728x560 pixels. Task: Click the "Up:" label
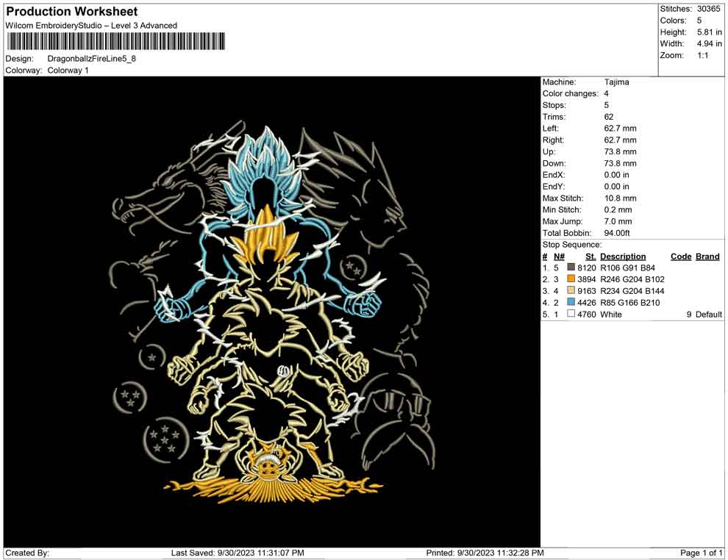[x=549, y=151]
